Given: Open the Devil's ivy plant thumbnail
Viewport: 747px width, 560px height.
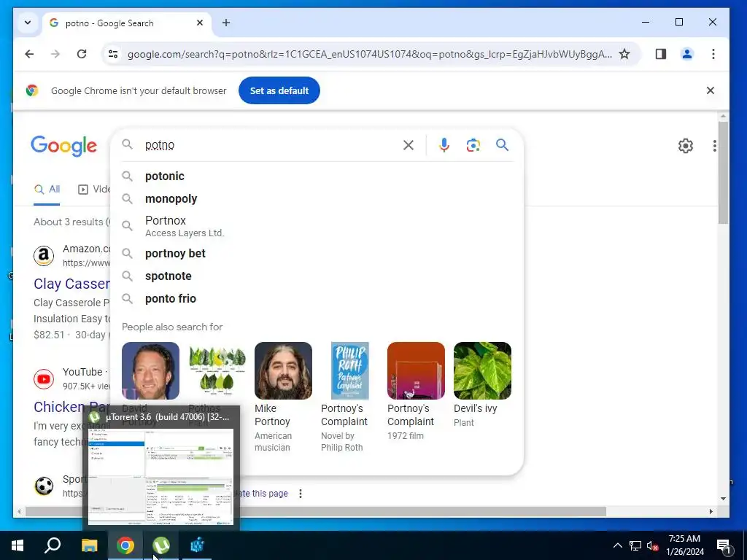Looking at the screenshot, I should (x=482, y=370).
